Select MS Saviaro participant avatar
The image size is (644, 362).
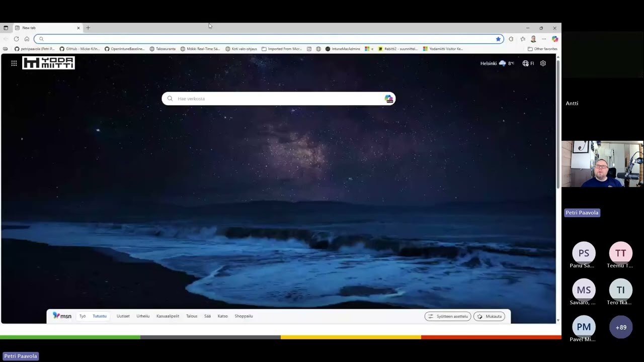(584, 290)
